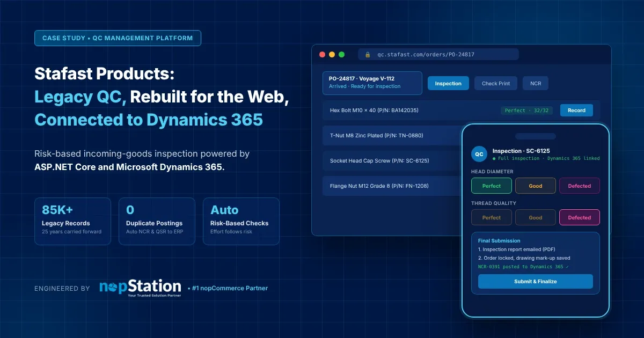The width and height of the screenshot is (644, 338).
Task: Choose Good for Thread Quality
Action: pyautogui.click(x=536, y=217)
